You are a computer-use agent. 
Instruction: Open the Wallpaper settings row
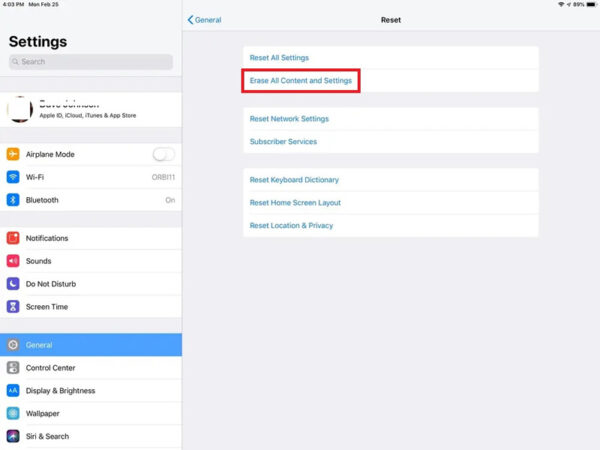coord(91,413)
